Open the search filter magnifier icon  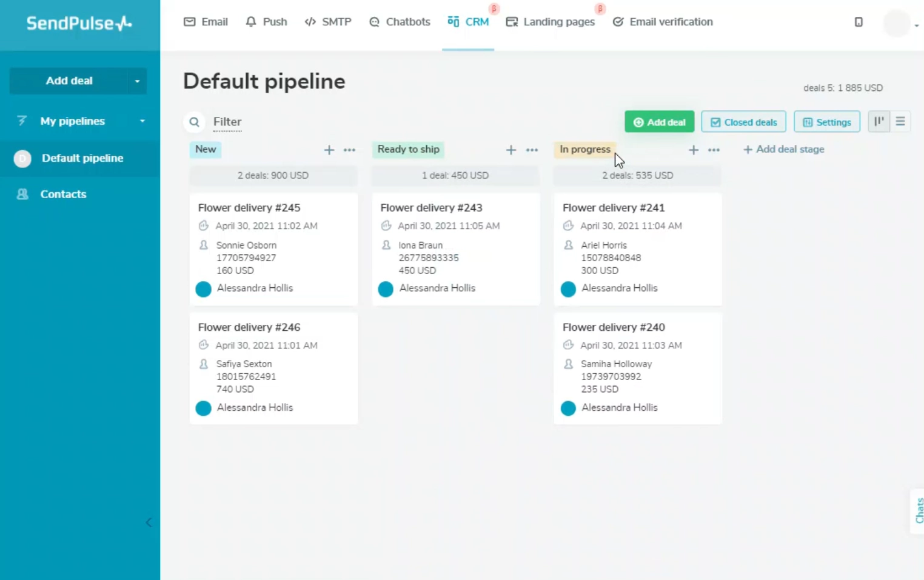click(x=194, y=122)
